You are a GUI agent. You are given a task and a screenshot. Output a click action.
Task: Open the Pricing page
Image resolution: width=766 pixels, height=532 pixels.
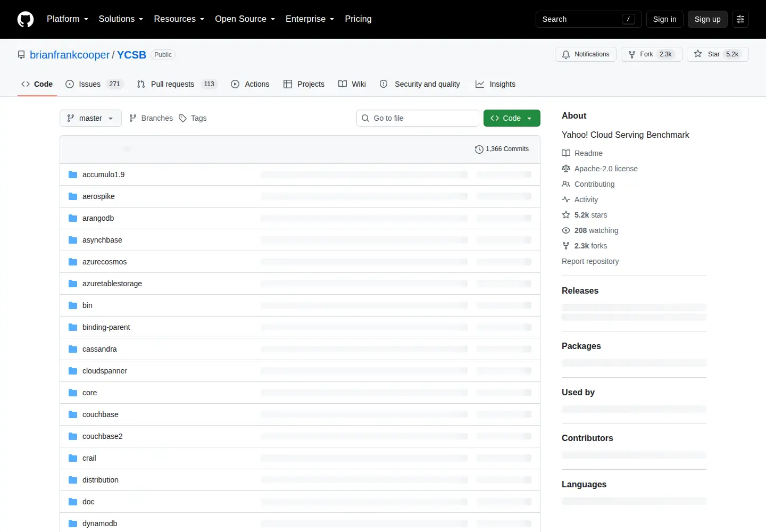click(358, 19)
